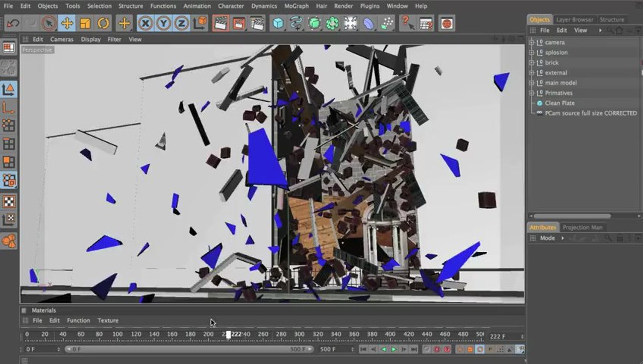Go to the start of animation
Image resolution: width=643 pixels, height=364 pixels.
[363, 349]
